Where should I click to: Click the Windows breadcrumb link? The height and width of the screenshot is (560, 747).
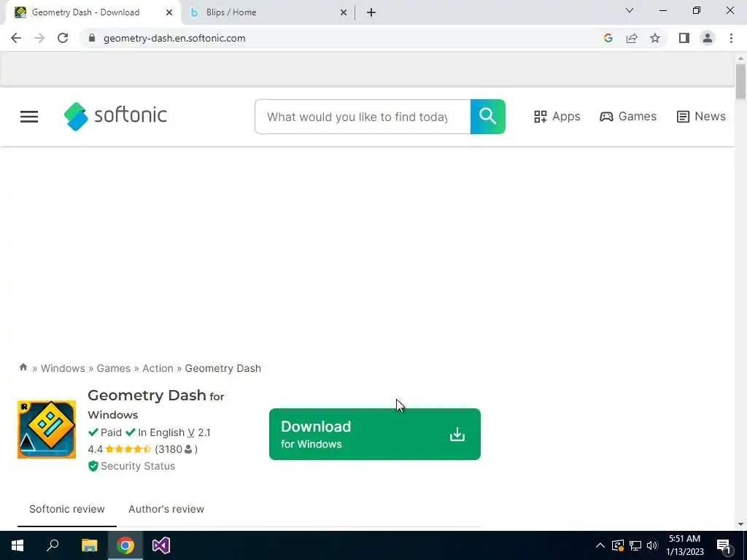coord(63,368)
